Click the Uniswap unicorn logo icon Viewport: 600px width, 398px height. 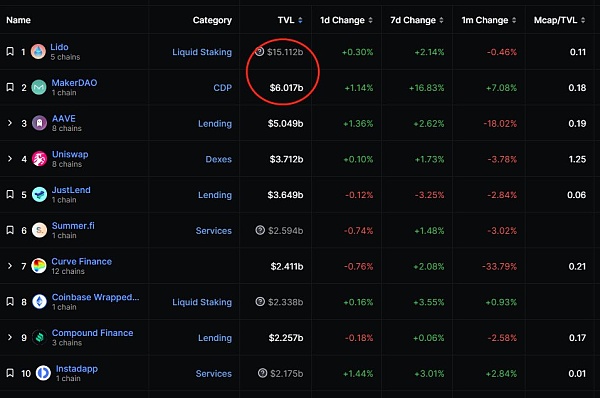(39, 159)
